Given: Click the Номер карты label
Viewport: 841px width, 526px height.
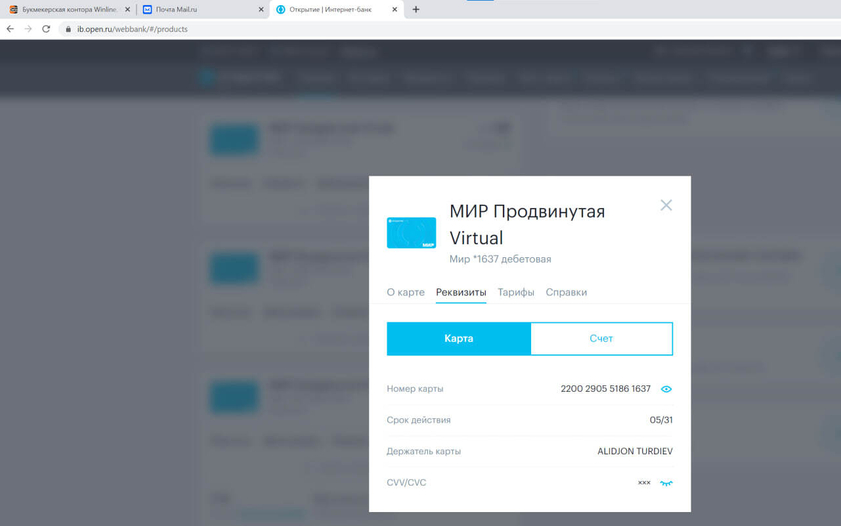Looking at the screenshot, I should tap(415, 389).
